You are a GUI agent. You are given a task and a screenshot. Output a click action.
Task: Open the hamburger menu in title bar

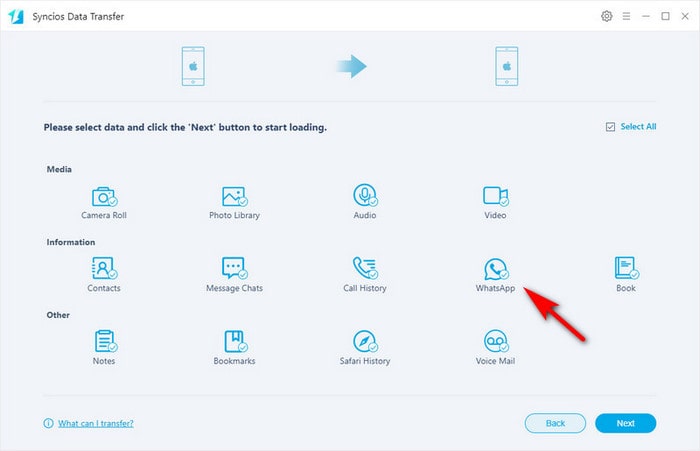click(626, 16)
